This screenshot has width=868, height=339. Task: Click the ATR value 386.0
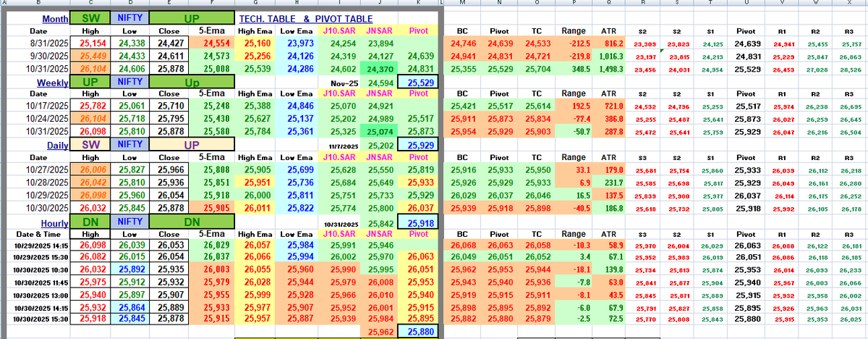click(610, 118)
